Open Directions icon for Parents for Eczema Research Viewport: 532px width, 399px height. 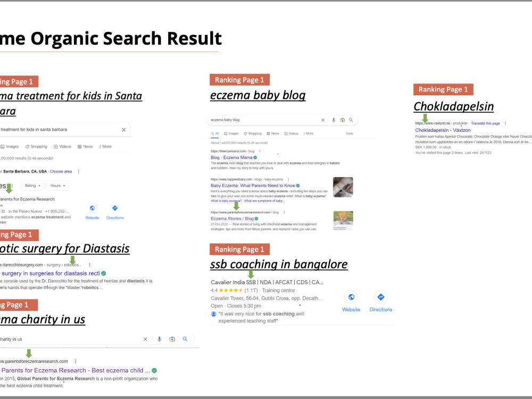tap(115, 208)
